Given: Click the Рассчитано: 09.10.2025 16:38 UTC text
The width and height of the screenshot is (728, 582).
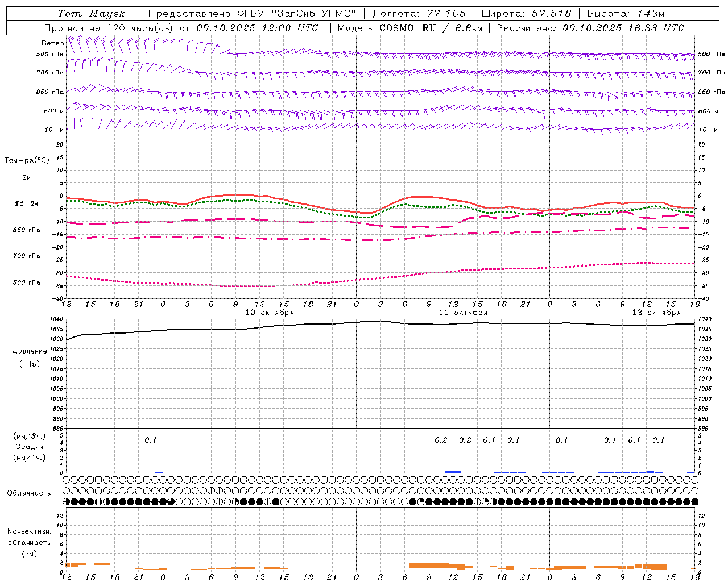Looking at the screenshot, I should pyautogui.click(x=590, y=28).
